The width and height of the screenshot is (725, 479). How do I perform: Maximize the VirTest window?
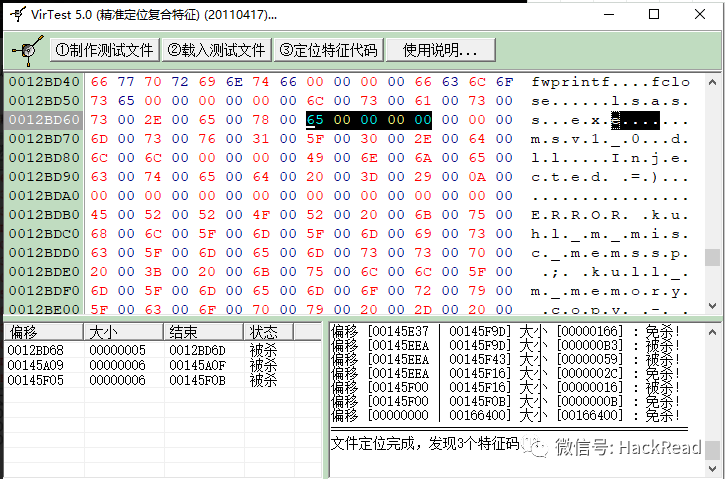coord(654,14)
